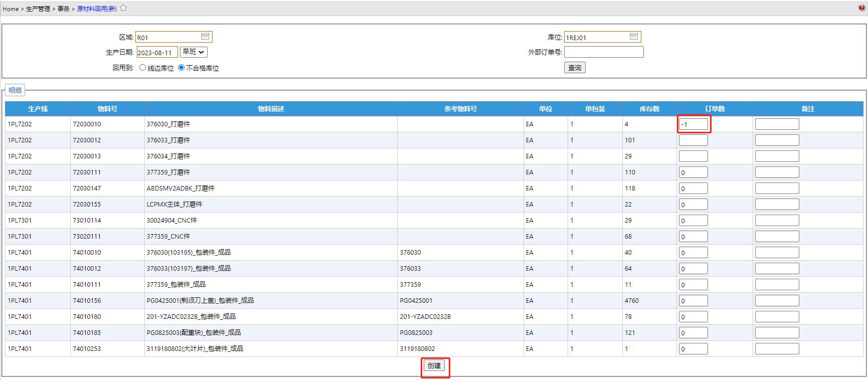Viewport: 868px width, 381px height.
Task: Focus the 区域 input field
Action: point(174,37)
